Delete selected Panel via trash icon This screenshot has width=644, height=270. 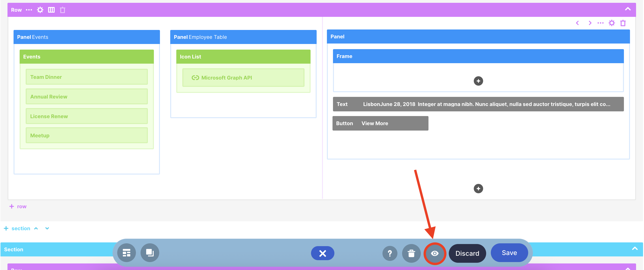623,23
